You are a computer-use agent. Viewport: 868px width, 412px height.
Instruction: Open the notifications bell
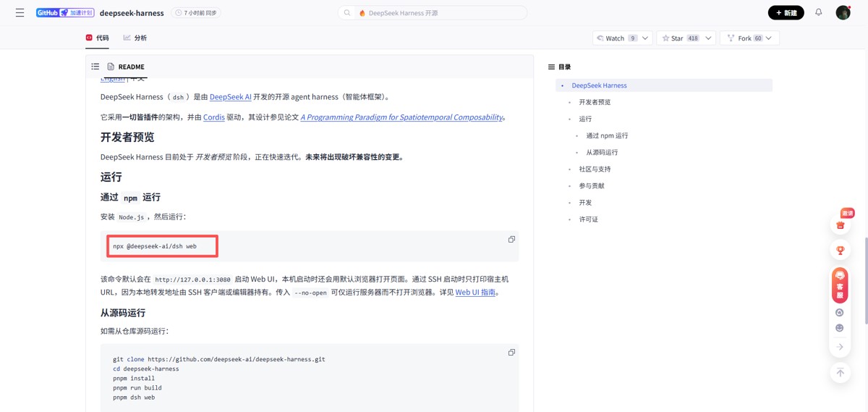[x=818, y=12]
